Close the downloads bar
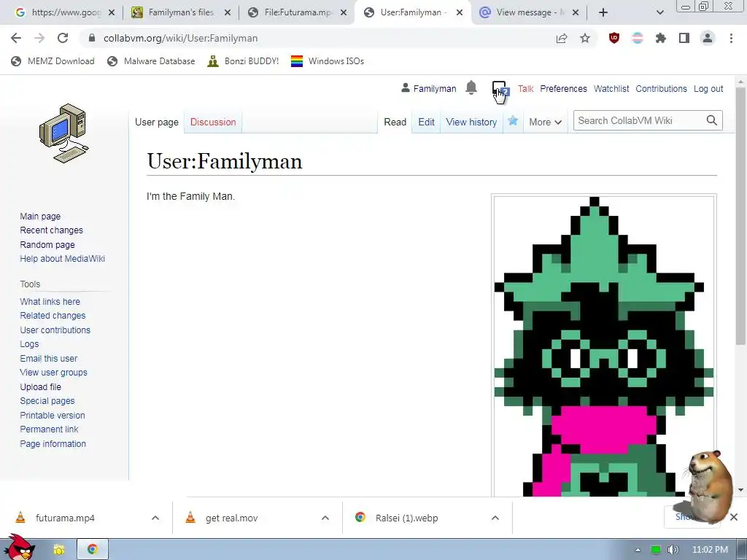This screenshot has width=747, height=560. [734, 517]
